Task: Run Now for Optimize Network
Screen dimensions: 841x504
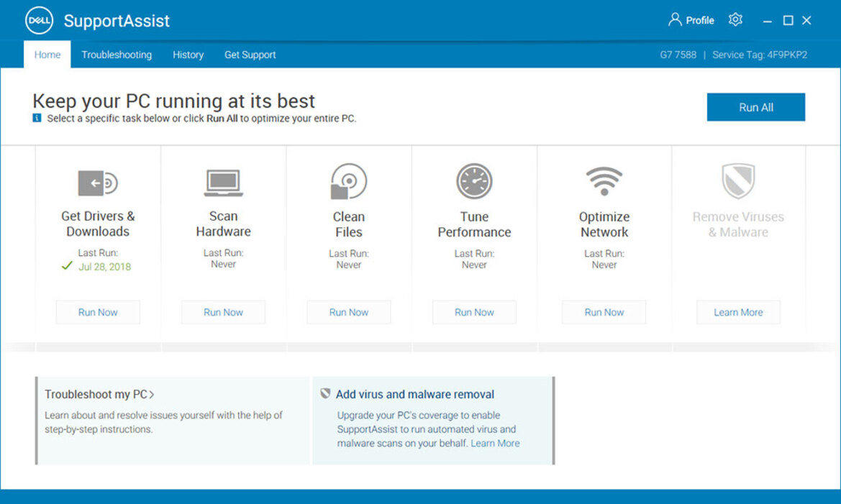Action: coord(604,312)
